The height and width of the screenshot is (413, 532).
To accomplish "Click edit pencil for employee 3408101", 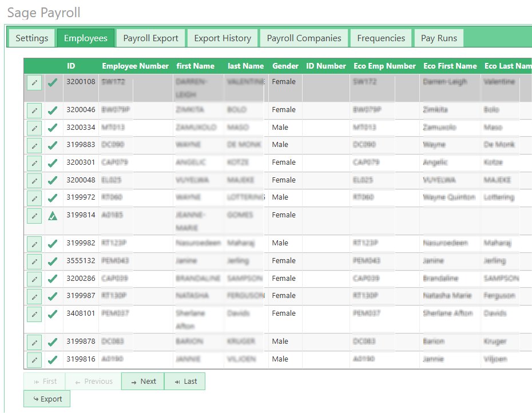I will tap(34, 314).
